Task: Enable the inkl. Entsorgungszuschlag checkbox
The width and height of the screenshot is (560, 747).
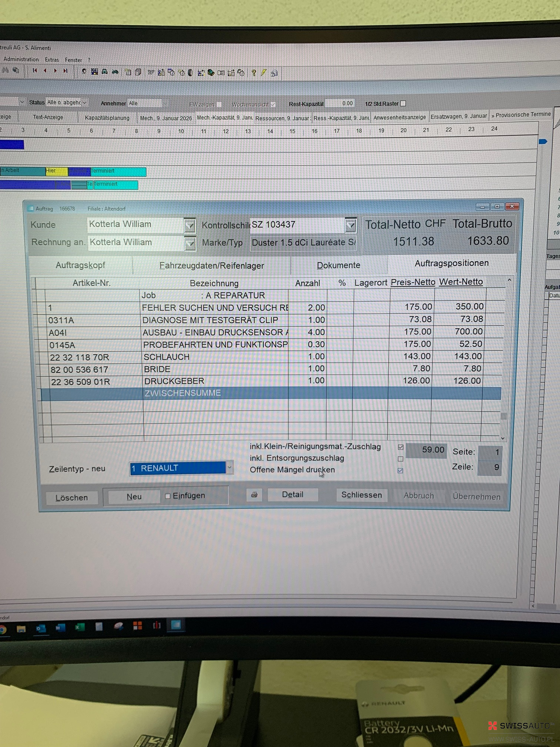Action: (x=400, y=459)
